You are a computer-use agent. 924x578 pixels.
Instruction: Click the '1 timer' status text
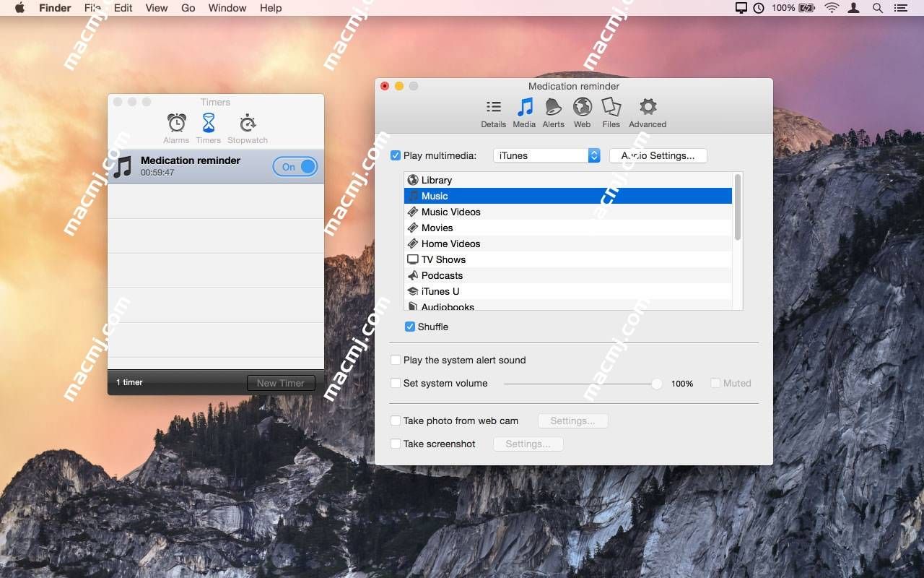130,382
